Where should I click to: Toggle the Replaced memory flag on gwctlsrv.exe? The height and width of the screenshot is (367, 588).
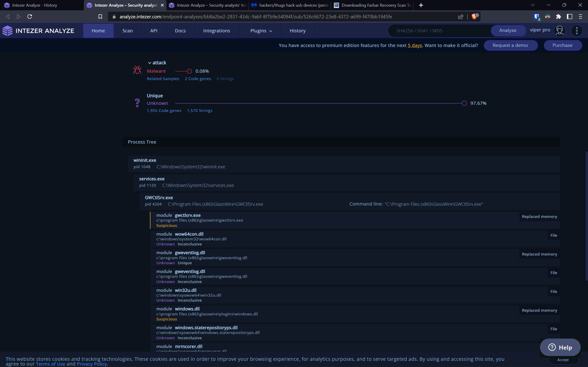[x=539, y=216]
